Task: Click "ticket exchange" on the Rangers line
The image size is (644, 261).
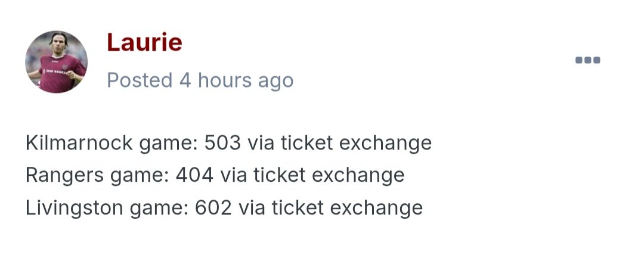Action: tap(329, 176)
